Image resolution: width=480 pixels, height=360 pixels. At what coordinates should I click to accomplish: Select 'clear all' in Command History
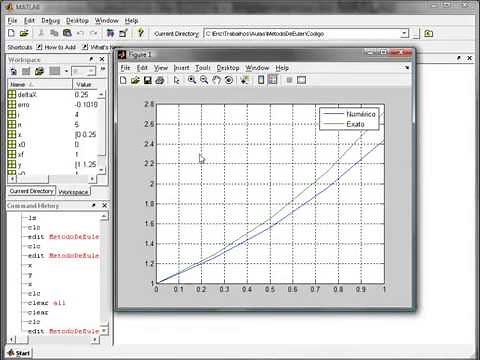47,303
